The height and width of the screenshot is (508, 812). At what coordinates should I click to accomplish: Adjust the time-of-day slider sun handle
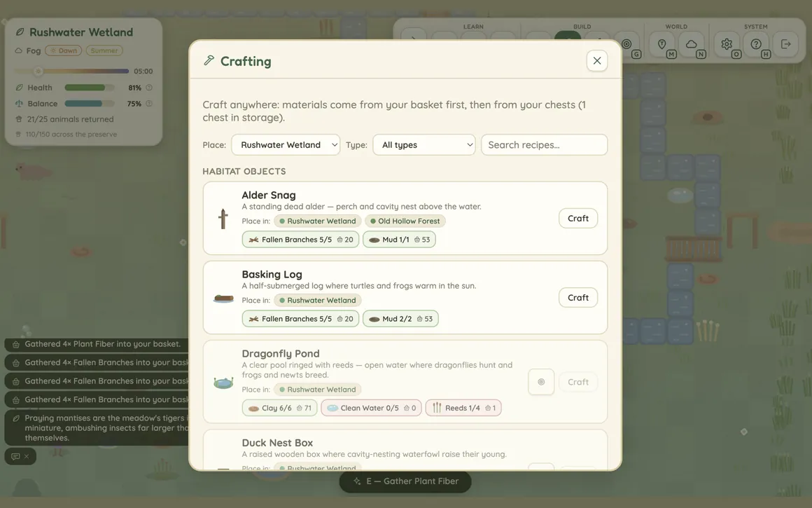pyautogui.click(x=38, y=71)
